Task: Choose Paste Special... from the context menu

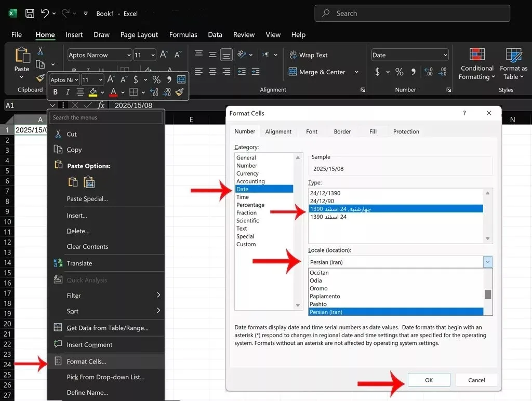Action: point(106,199)
